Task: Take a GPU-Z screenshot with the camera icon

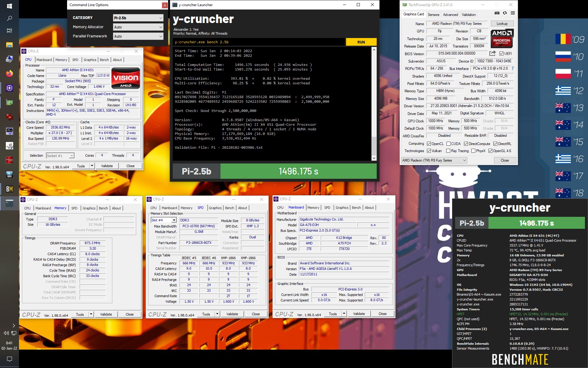Action: 497,13
